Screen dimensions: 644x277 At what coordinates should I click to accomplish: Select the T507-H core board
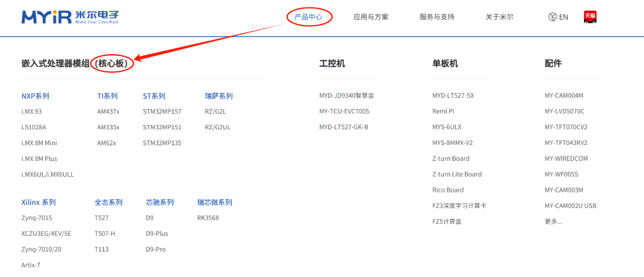tap(105, 234)
